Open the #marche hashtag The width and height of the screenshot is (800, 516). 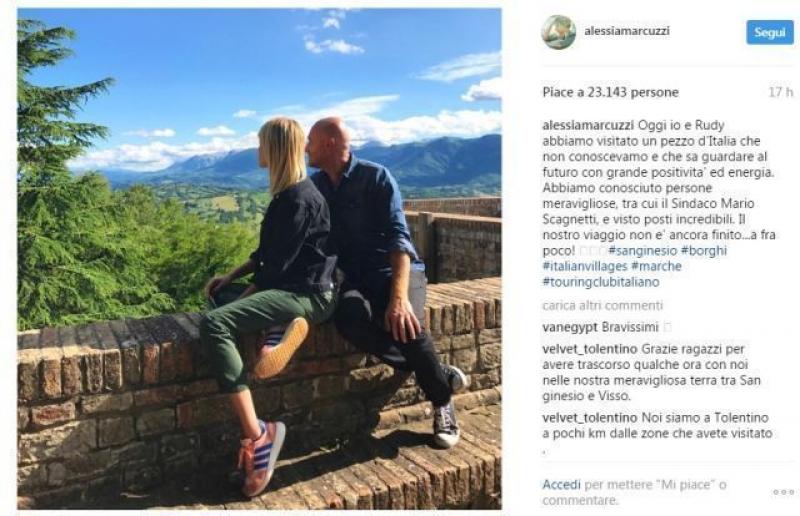click(656, 266)
